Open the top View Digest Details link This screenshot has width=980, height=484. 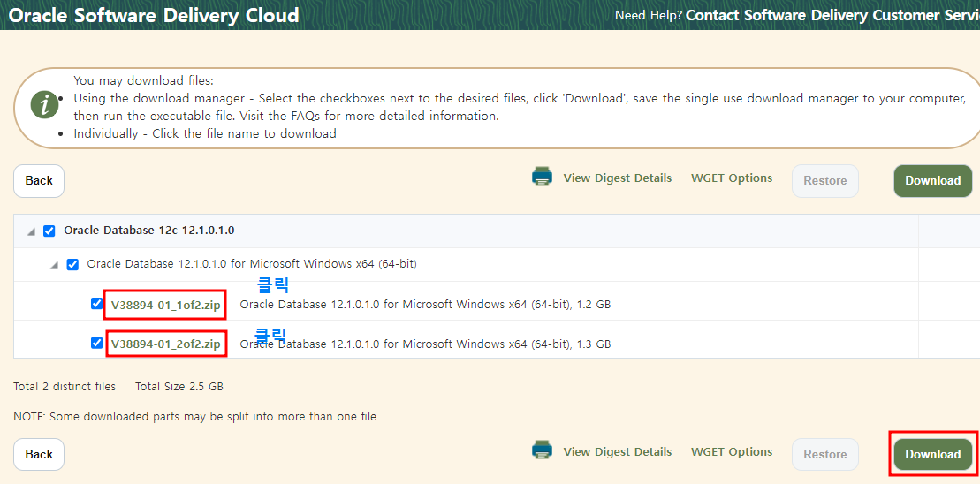pos(618,178)
